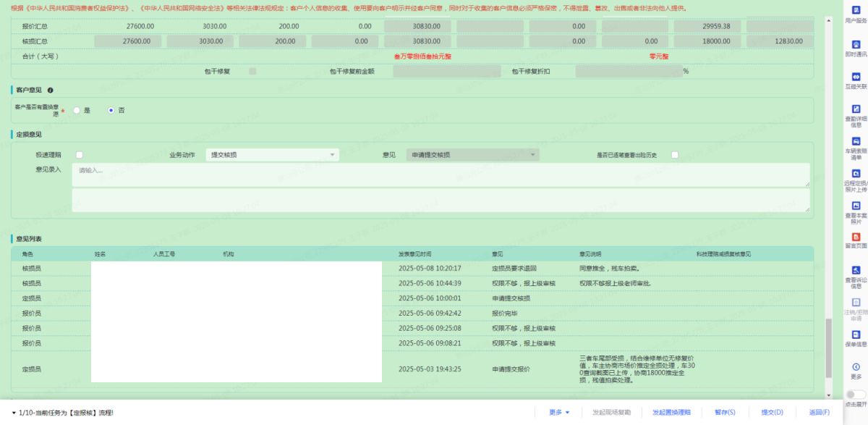Expand the 意见 申请提交核损 dropdown
The image size is (868, 425).
point(473,155)
